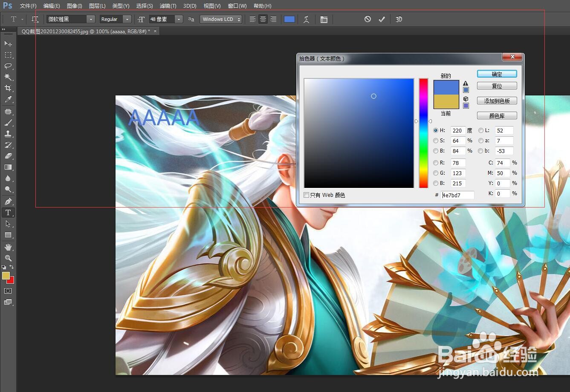The image size is (570, 392).
Task: Change the screen mode
Action: coord(8,303)
